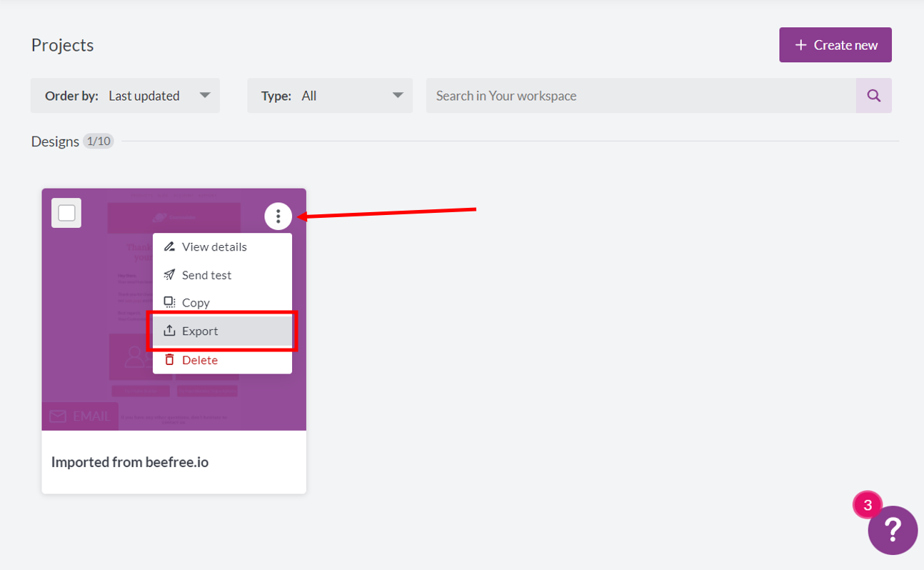The image size is (924, 570).
Task: Choose Send test from the context menu
Action: click(222, 274)
